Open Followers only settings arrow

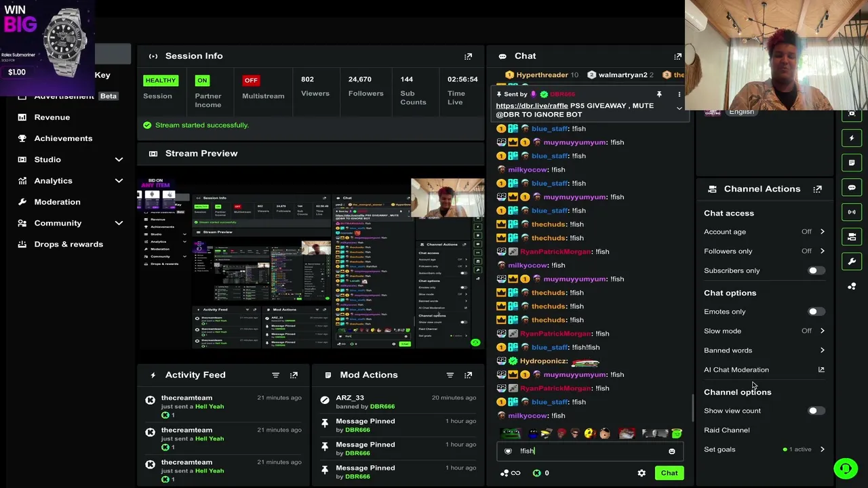click(x=822, y=251)
